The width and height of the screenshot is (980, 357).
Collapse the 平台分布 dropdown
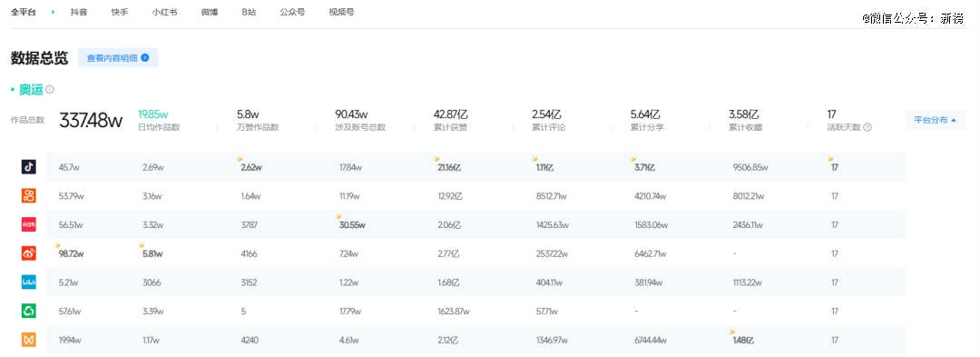[x=935, y=120]
